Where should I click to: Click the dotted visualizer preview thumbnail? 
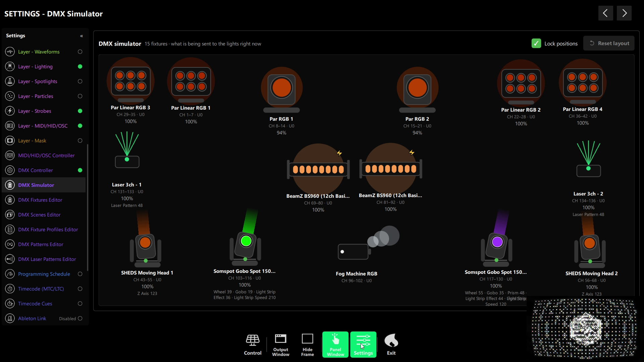[x=584, y=329]
